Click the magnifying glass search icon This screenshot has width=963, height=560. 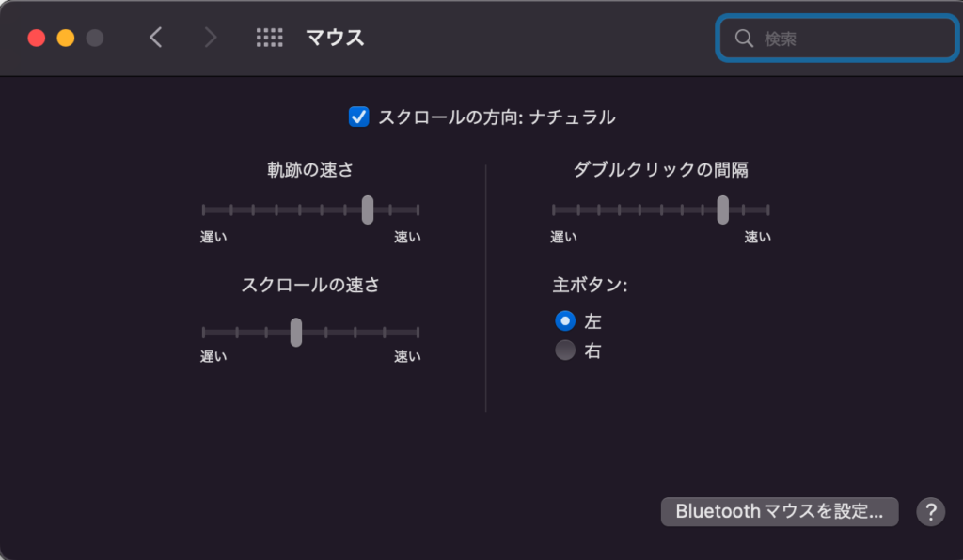click(x=744, y=39)
